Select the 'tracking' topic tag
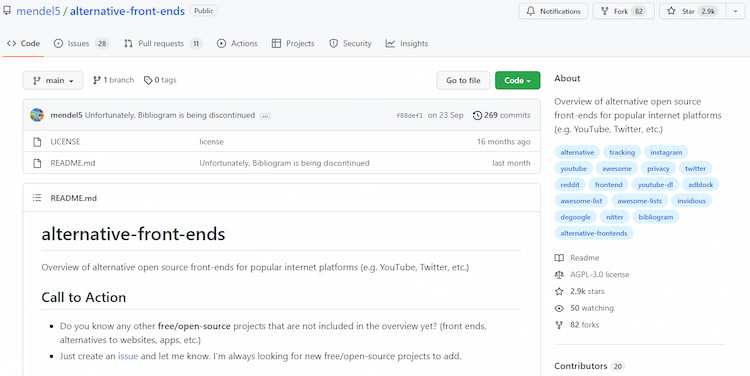Image resolution: width=750 pixels, height=376 pixels. 622,153
